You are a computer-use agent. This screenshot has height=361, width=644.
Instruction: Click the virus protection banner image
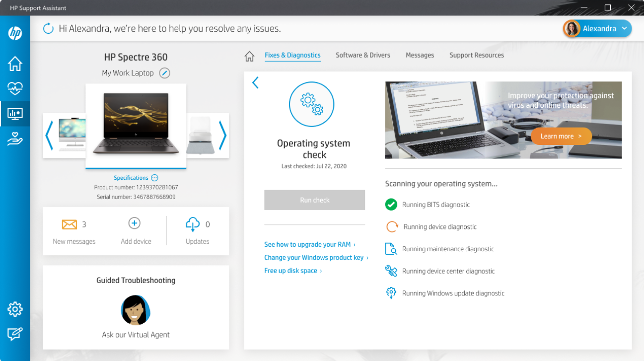[x=503, y=120]
